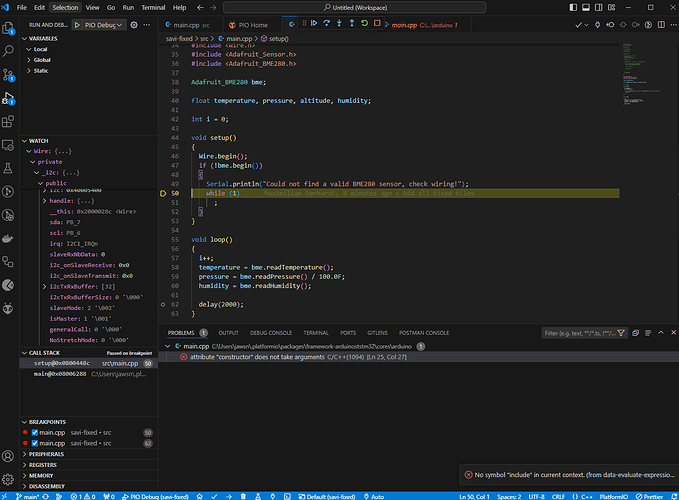Screen dimensions: 679x500
Task: Expand the PERIPHERALS section
Action: pos(89,454)
